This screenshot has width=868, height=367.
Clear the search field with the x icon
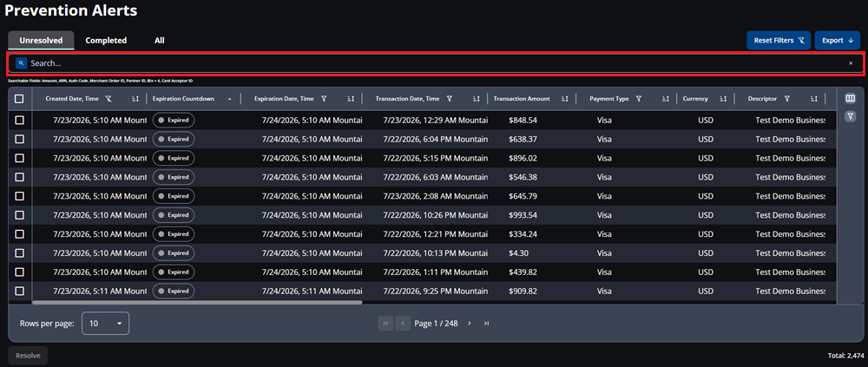pyautogui.click(x=851, y=63)
